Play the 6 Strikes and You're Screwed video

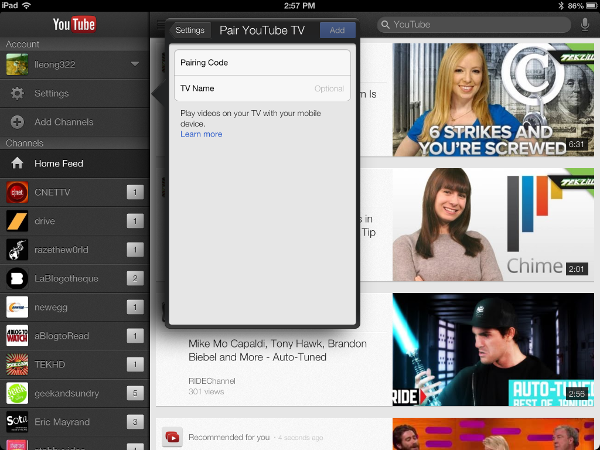(493, 99)
